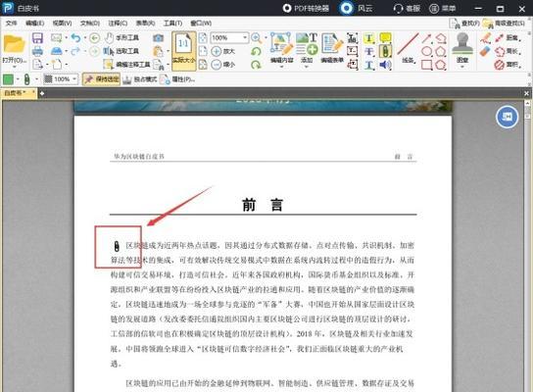Toggle keep selected (保持选中) pin button

[x=101, y=79]
